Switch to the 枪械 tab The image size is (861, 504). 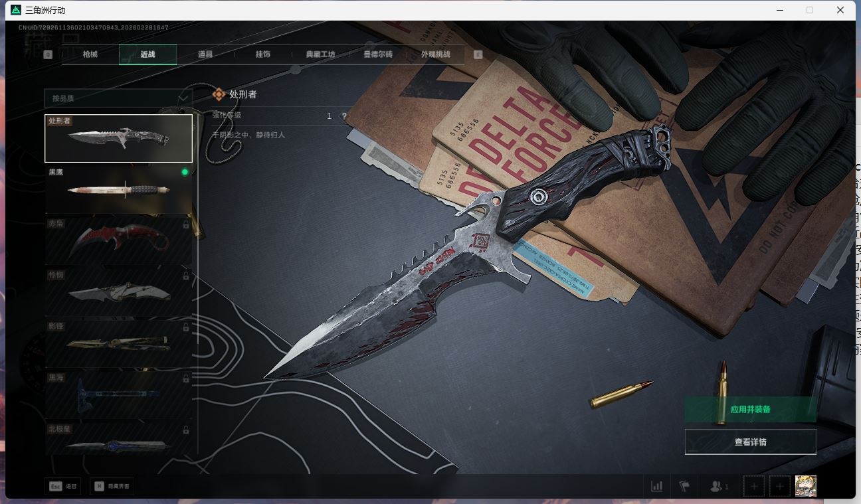[x=90, y=54]
